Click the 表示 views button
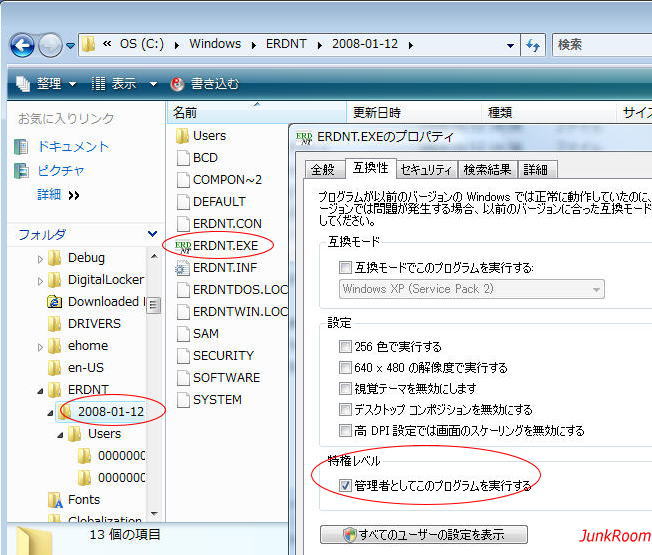This screenshot has width=652, height=555. point(114,84)
